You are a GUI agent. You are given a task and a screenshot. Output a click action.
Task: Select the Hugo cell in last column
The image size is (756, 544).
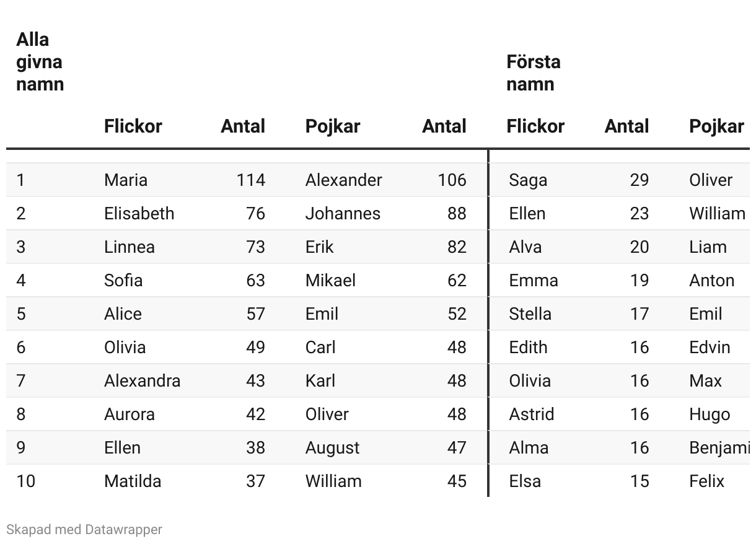click(x=710, y=415)
